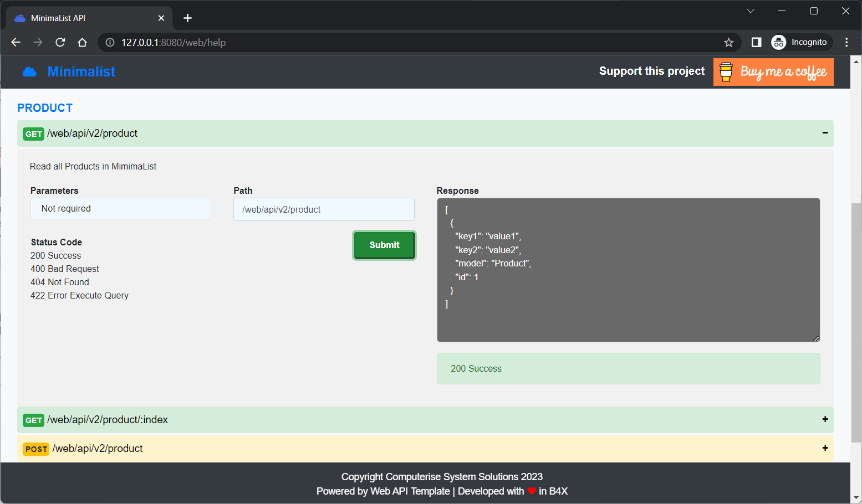Image resolution: width=862 pixels, height=504 pixels.
Task: Grab the Response box resize handle
Action: point(816,338)
